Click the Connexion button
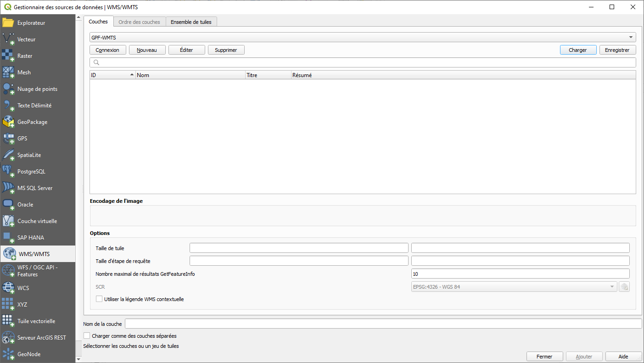The image size is (644, 363). coord(107,50)
